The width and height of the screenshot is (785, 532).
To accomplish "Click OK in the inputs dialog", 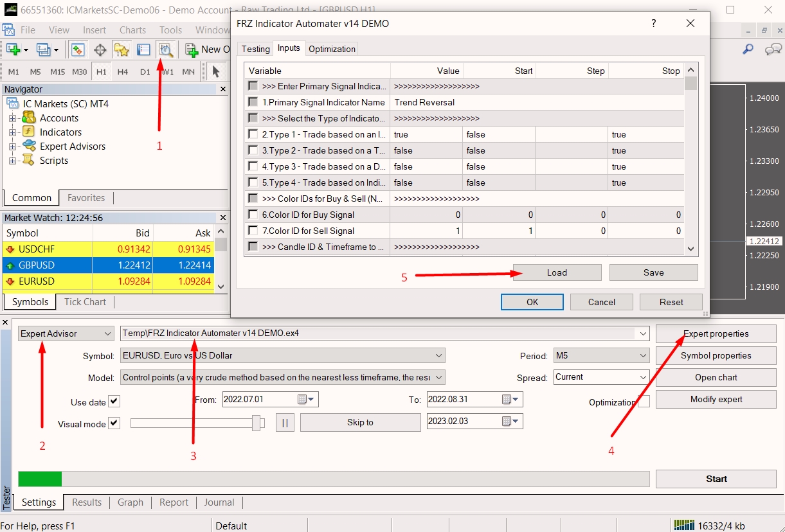I will click(532, 302).
